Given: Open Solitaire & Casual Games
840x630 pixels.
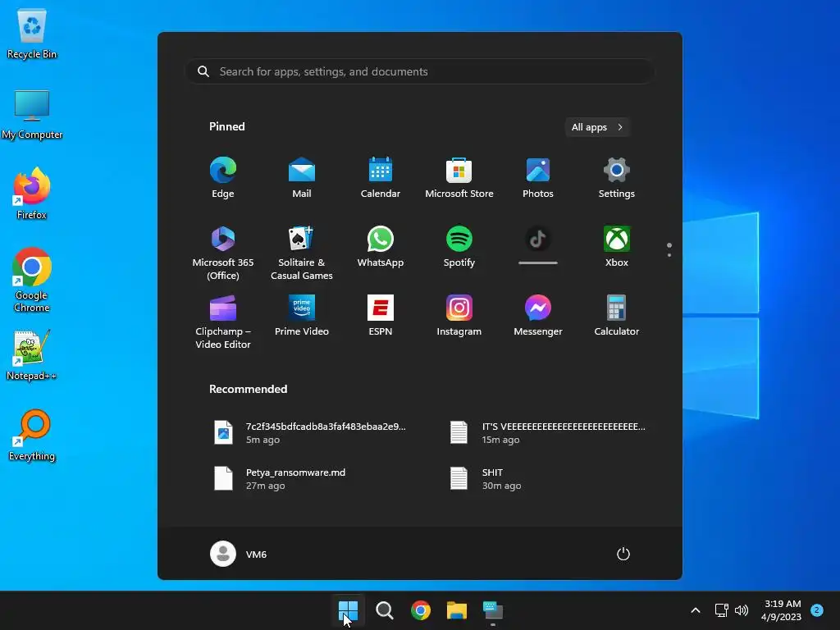Looking at the screenshot, I should click(302, 253).
